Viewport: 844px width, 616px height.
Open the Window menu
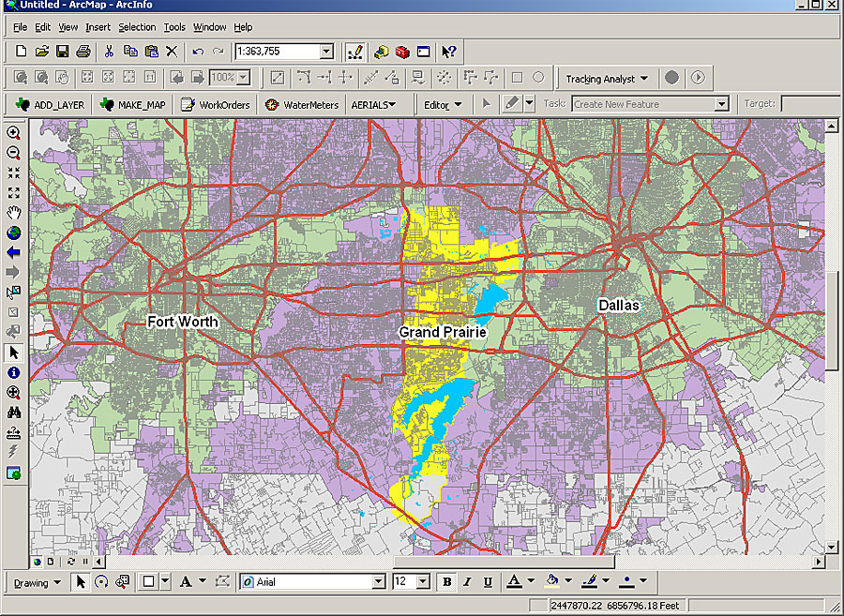[x=209, y=27]
